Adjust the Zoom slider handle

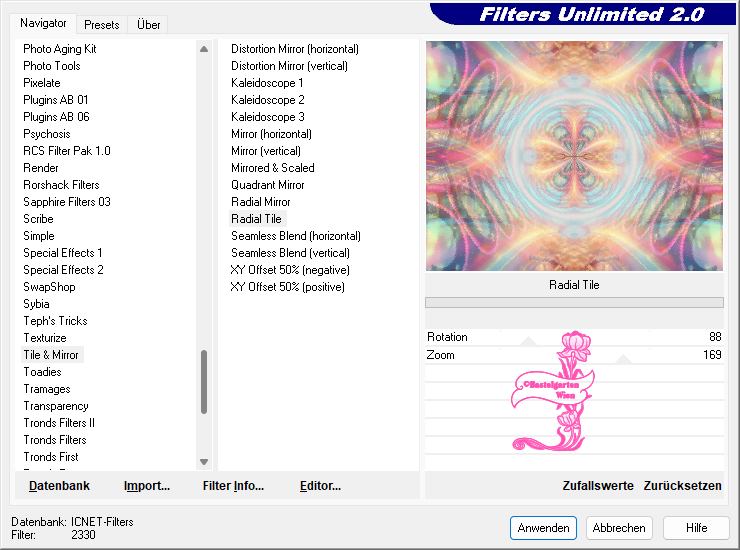click(623, 359)
